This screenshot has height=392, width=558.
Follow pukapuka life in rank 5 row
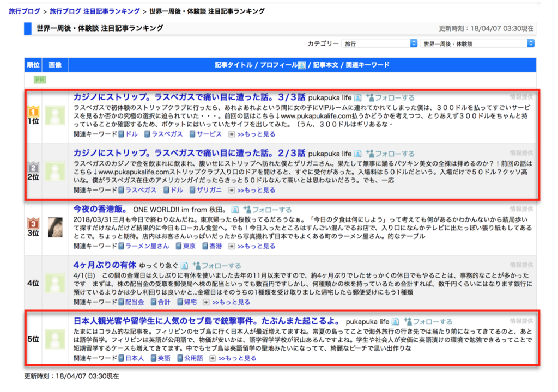click(x=428, y=322)
